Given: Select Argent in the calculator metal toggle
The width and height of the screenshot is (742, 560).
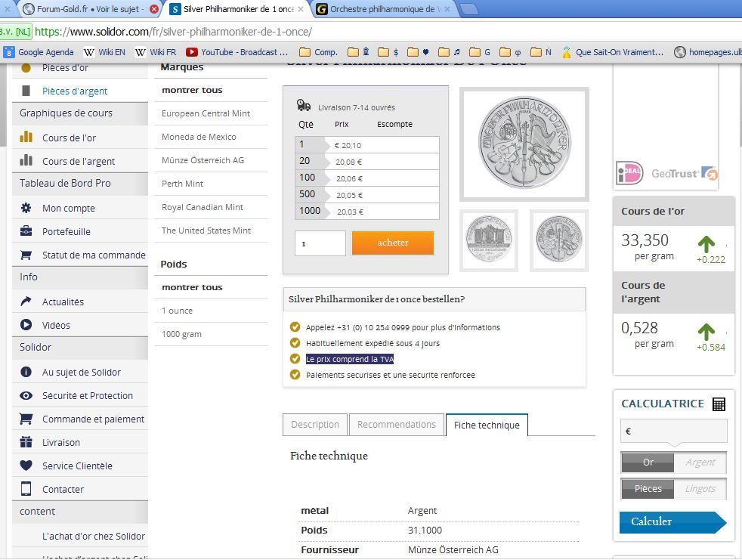Looking at the screenshot, I should [700, 462].
